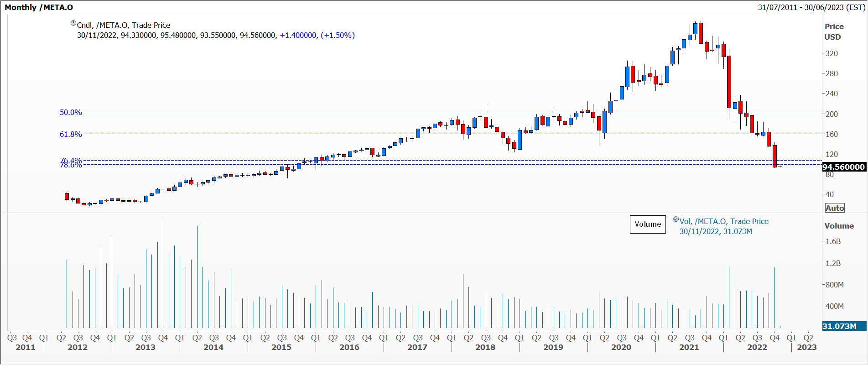
Task: Click the 1.6B volume axis label
Action: [x=833, y=241]
